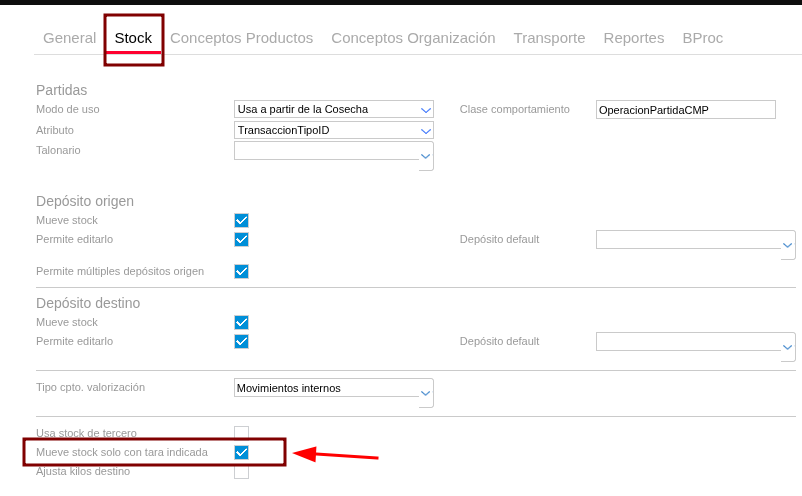
Task: Select the Transporte tab
Action: click(x=549, y=38)
